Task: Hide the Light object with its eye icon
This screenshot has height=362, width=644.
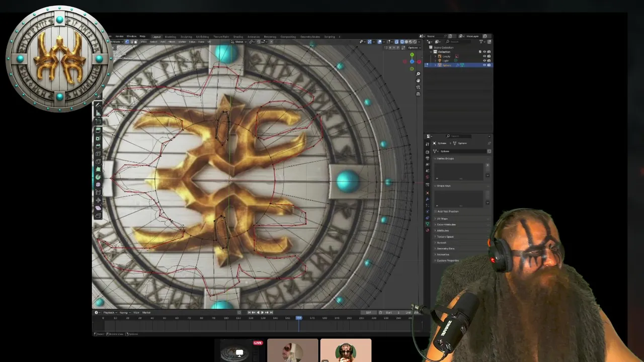Action: (485, 61)
